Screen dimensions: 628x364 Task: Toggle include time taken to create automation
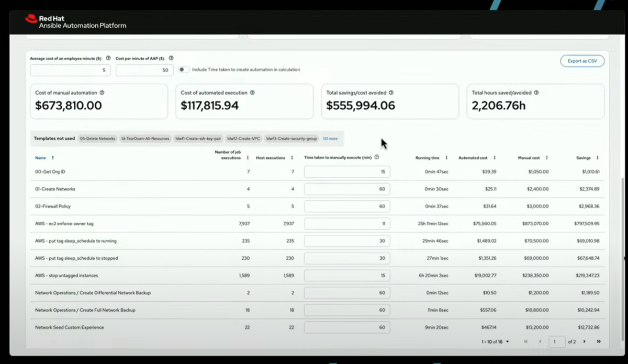[x=184, y=70]
